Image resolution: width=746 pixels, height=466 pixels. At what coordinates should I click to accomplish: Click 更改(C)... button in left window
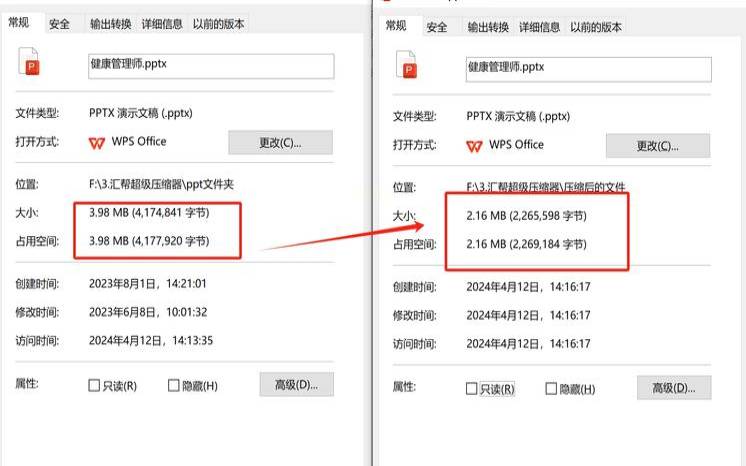(x=280, y=142)
